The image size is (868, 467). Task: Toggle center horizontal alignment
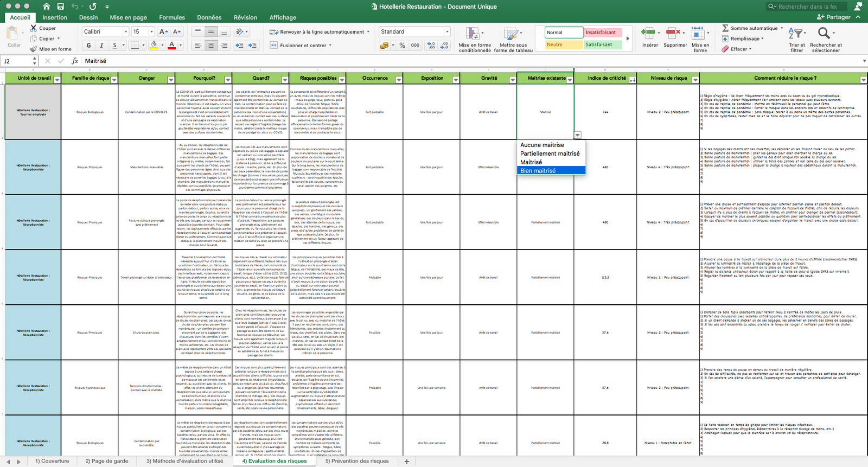[x=211, y=46]
